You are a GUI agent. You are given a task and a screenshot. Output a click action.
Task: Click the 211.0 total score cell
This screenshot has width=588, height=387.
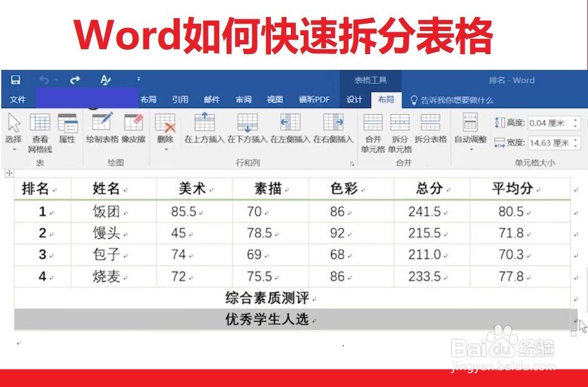(432, 255)
